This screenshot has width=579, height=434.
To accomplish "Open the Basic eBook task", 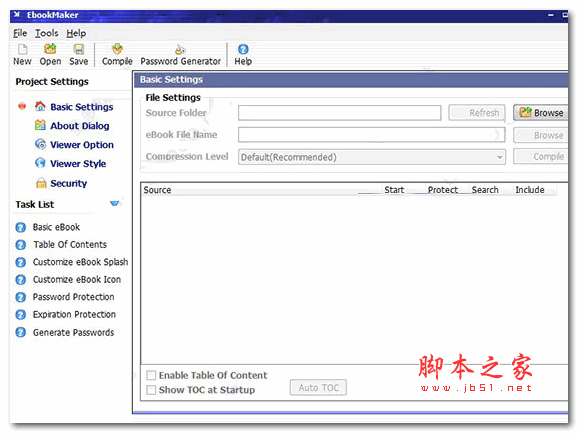I will pos(56,227).
